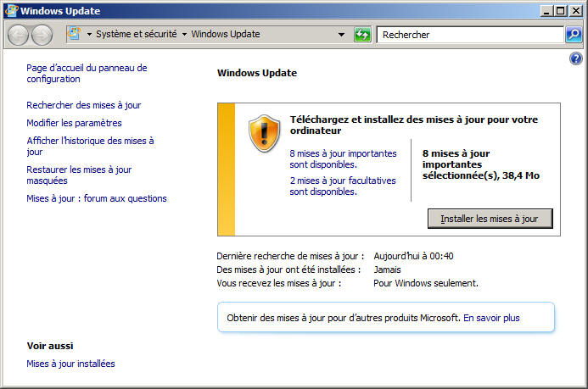Open Mises à jour installées link
Image resolution: width=588 pixels, height=389 pixels.
coord(70,364)
